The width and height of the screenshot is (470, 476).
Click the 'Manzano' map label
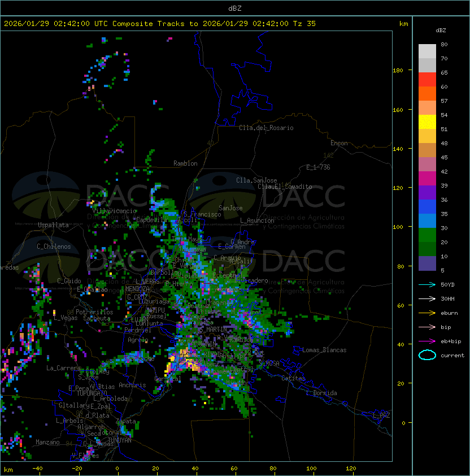coord(47,442)
